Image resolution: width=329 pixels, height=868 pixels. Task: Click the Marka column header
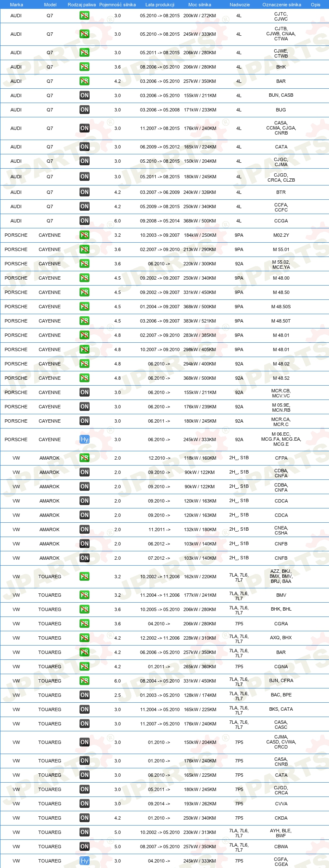(16, 5)
